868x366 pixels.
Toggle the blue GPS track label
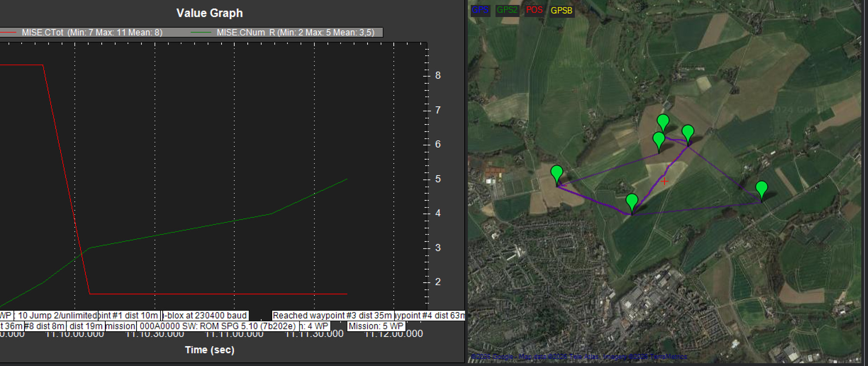(480, 10)
